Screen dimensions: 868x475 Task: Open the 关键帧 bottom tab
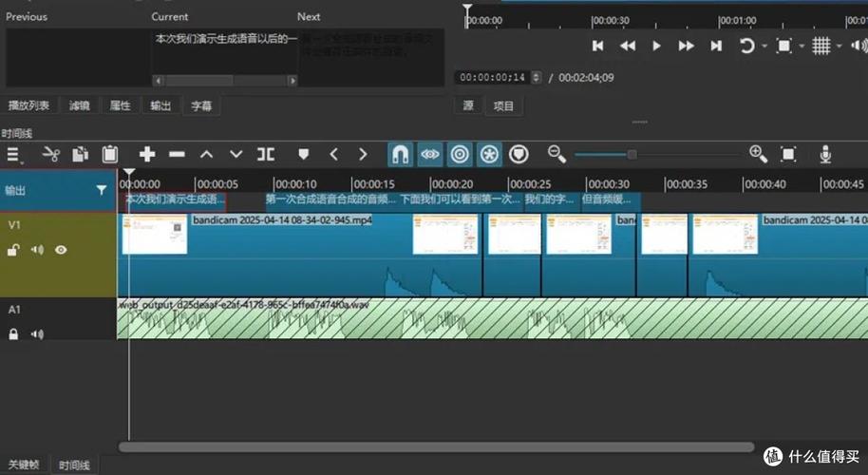pyautogui.click(x=24, y=465)
